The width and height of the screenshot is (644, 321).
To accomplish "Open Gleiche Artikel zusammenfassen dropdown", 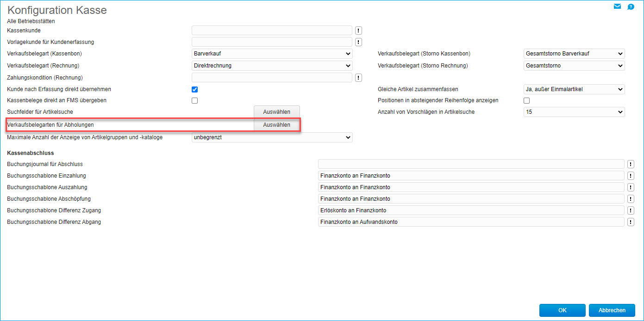I will coord(574,89).
